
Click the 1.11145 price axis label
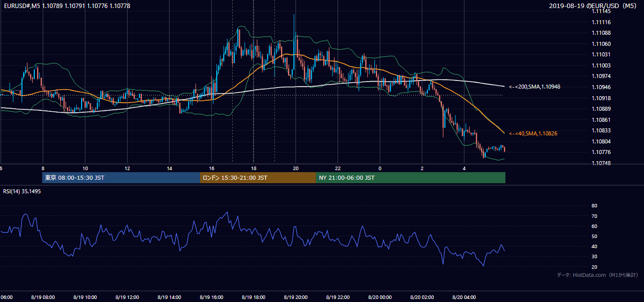coord(601,11)
